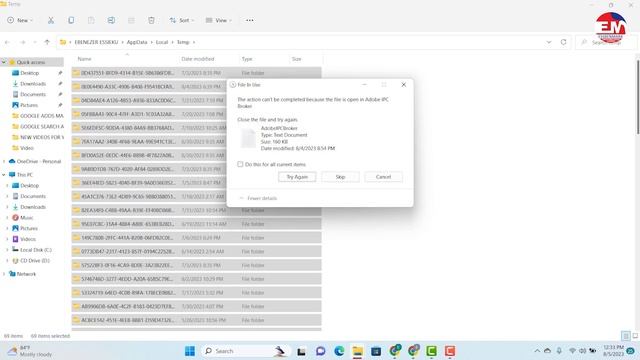Click Skip in the File In Use dialog
Screen dimensions: 640x360
tap(340, 177)
